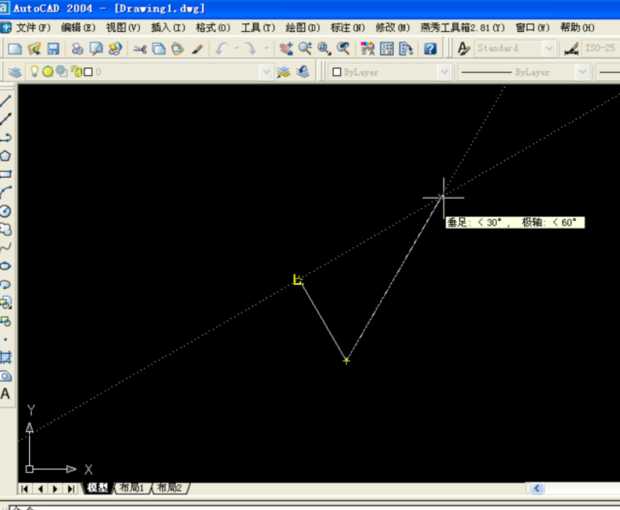
Task: Expand the layer list dropdown
Action: pos(267,72)
